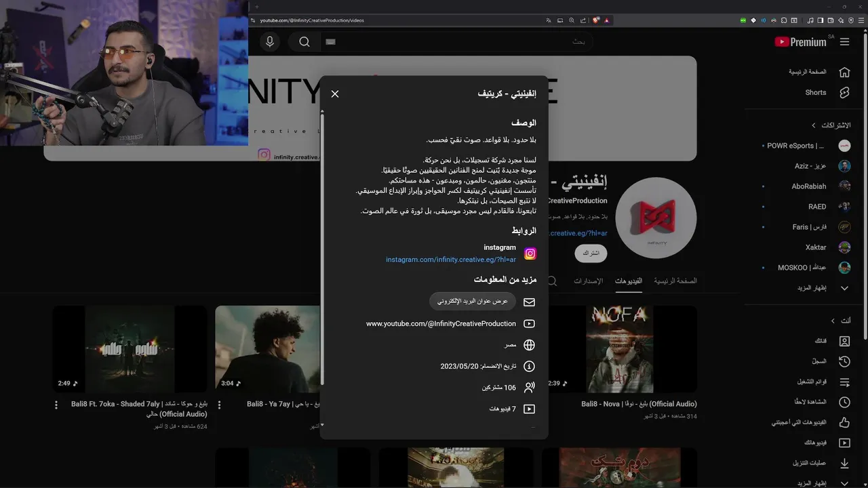Open the Aziz channel avatar
The height and width of the screenshot is (488, 868).
coord(844,166)
